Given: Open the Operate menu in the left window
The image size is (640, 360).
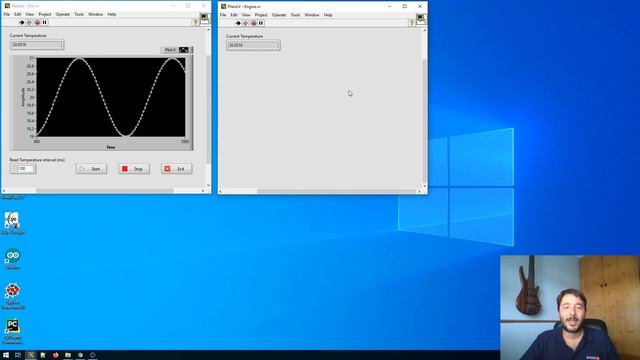Looking at the screenshot, I should point(62,14).
